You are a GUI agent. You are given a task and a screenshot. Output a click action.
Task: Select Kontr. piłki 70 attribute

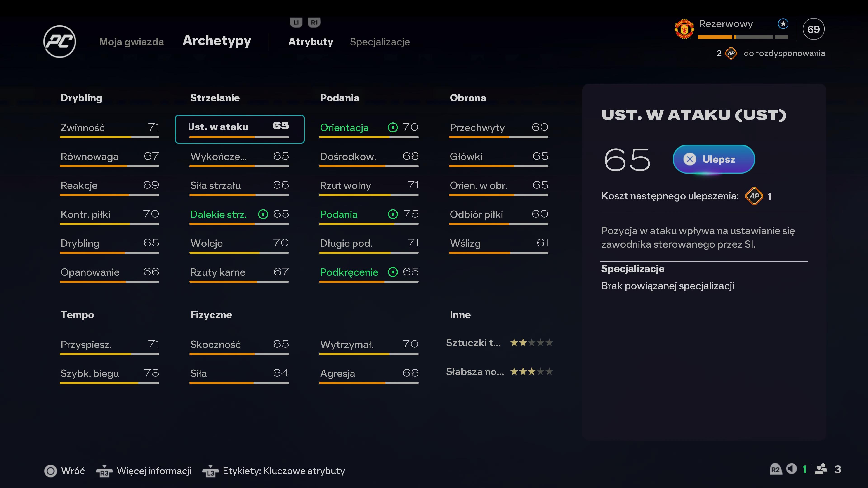(109, 217)
